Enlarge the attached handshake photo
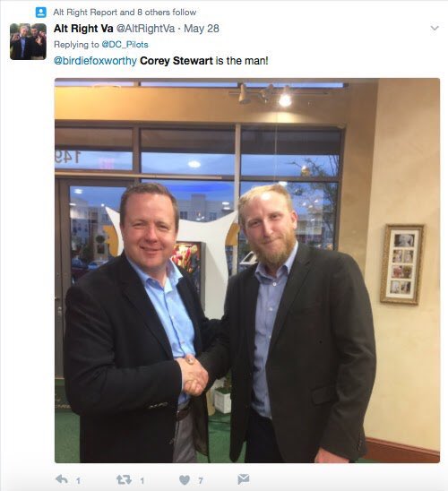Screen dimensions: 448x491 [247, 271]
